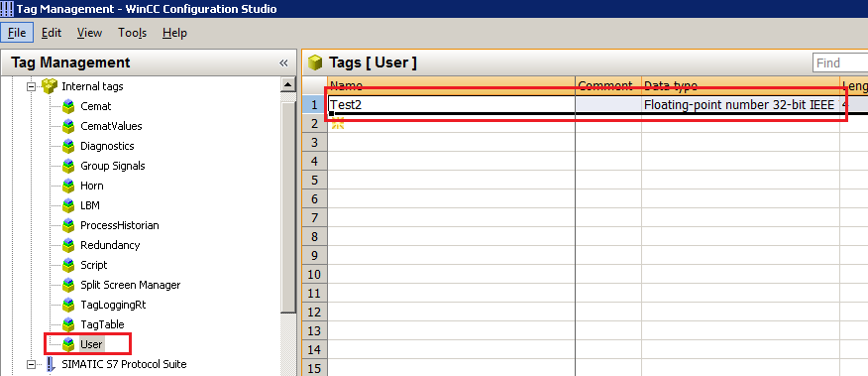Image resolution: width=868 pixels, height=376 pixels.
Task: Select the Redundancy tree item
Action: tap(110, 245)
